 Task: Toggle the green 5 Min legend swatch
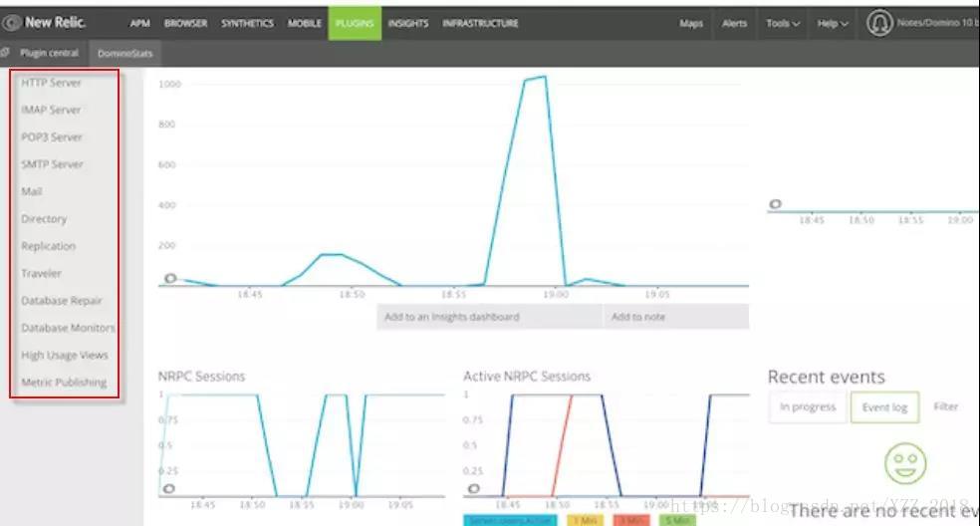click(x=677, y=520)
